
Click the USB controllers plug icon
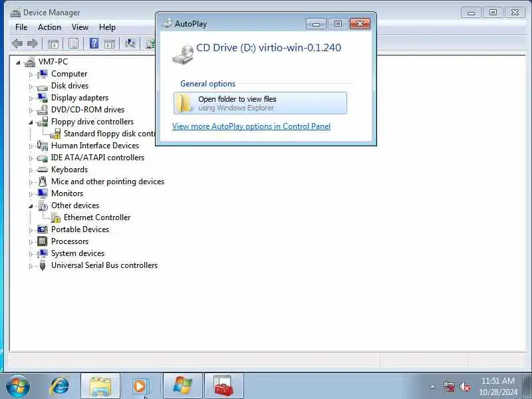pos(43,265)
